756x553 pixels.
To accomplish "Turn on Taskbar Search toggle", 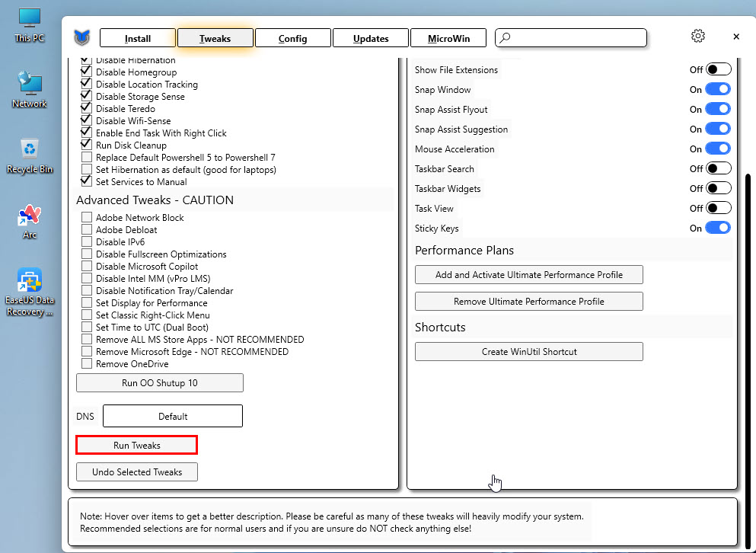I will coord(719,168).
